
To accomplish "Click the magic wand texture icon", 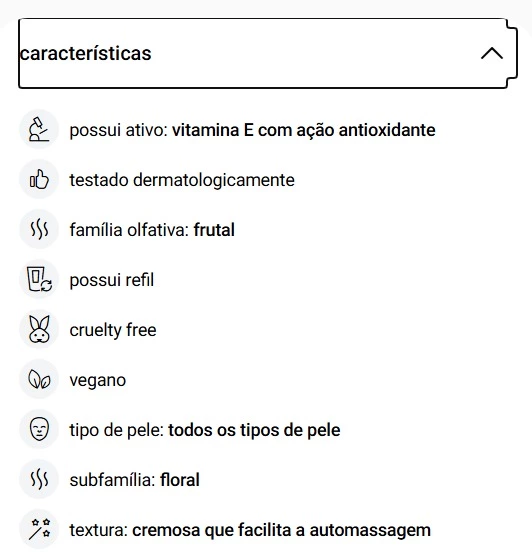I will (x=39, y=529).
